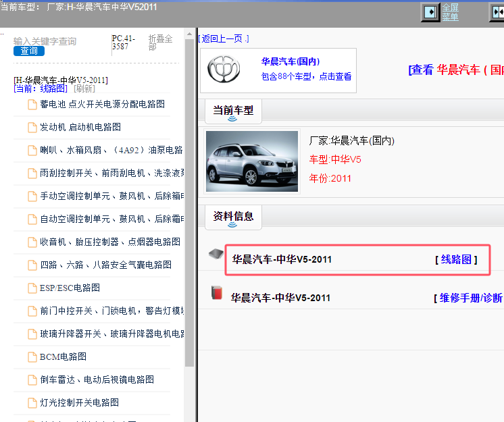The height and width of the screenshot is (422, 504).
Task: Click 厂家:华晨汽车(国内) text
Action: pyautogui.click(x=351, y=140)
